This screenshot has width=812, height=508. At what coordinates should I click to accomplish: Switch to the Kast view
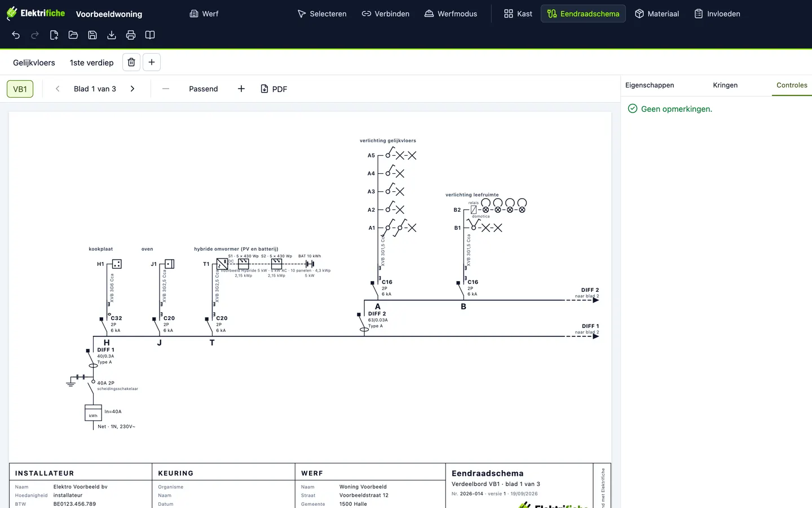tap(518, 14)
